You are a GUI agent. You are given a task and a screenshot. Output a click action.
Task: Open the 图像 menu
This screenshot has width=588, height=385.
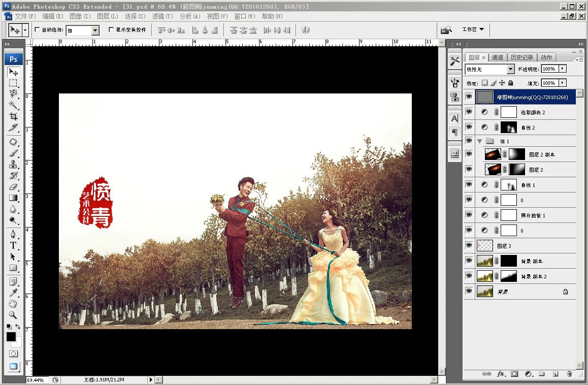pos(80,16)
